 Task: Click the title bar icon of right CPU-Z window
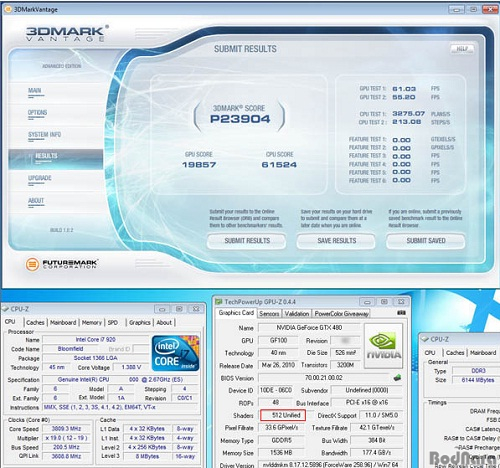[425, 339]
